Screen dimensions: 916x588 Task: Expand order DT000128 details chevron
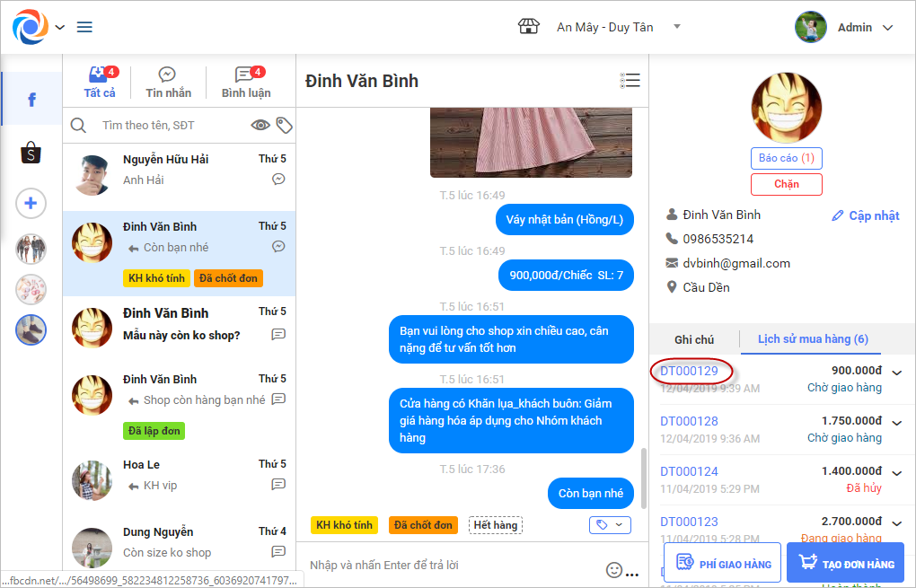(x=897, y=423)
